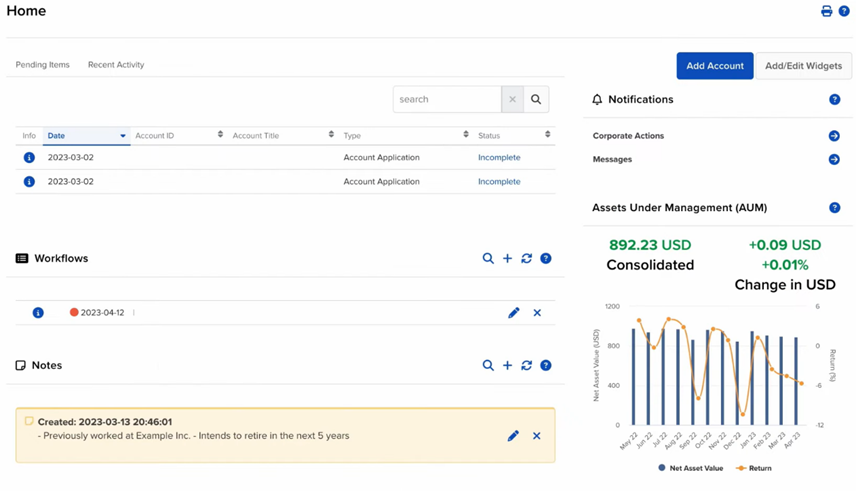Viewport: 856px width, 491px height.
Task: Edit the 2023-04-12 workflow with pencil icon
Action: coord(513,313)
